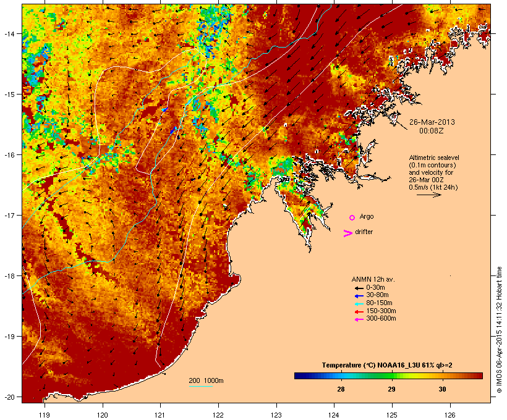Click the magenta drifter legend symbol

tap(347, 233)
